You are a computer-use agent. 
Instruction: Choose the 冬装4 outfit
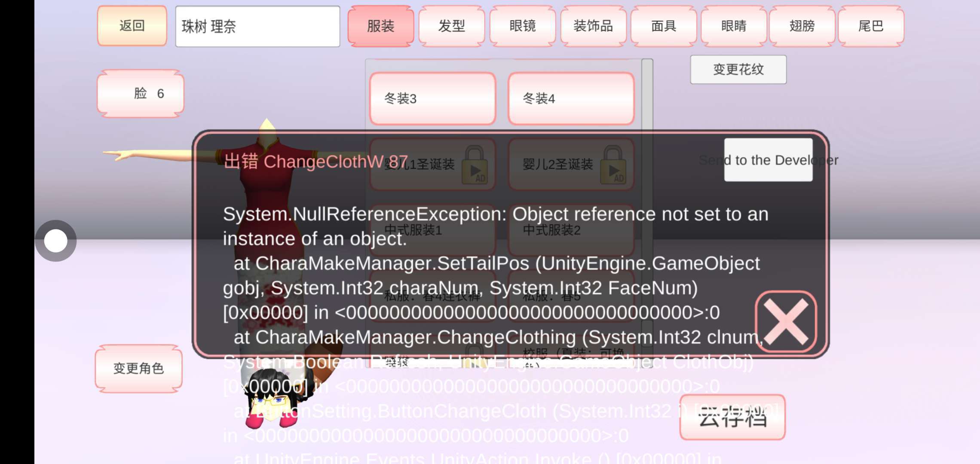(x=571, y=98)
